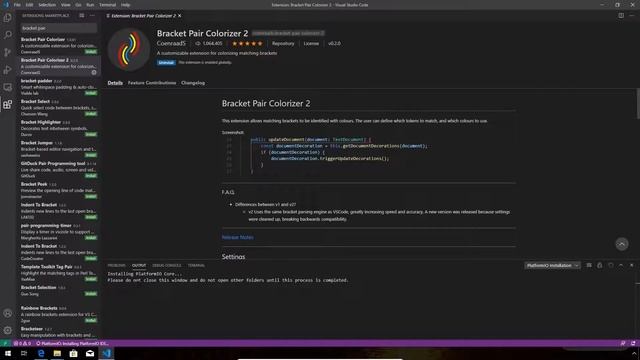The width and height of the screenshot is (640, 360).
Task: Switch to the Details tab
Action: coord(115,83)
